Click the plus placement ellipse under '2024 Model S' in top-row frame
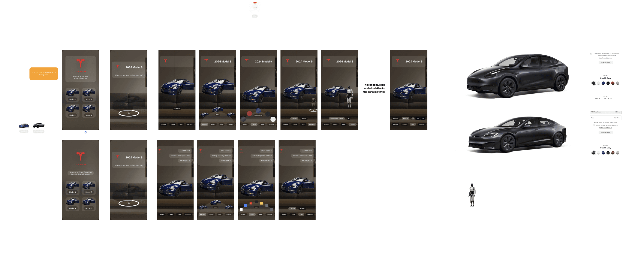This screenshot has width=644, height=278. tap(129, 113)
